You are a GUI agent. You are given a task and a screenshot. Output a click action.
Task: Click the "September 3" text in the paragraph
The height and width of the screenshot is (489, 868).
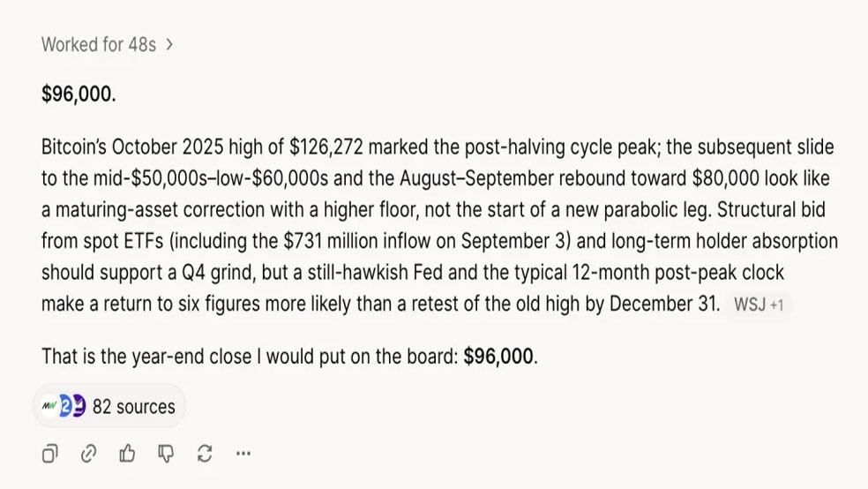515,242
